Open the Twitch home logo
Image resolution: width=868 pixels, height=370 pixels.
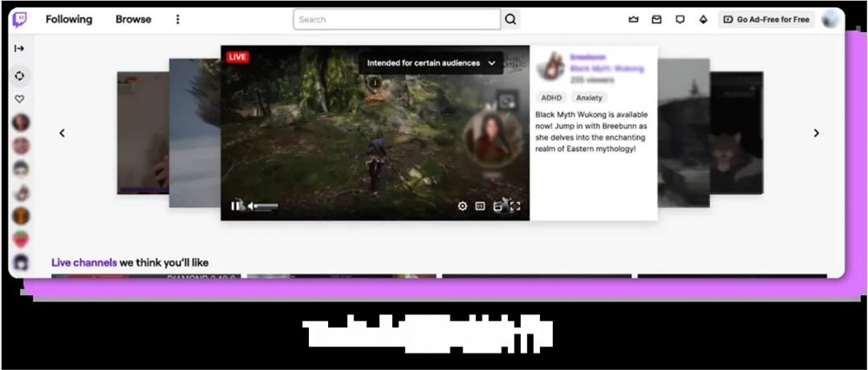[19, 19]
